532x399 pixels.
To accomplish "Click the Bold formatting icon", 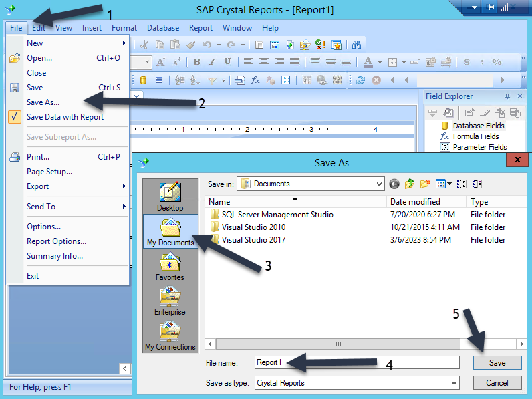I will tap(197, 62).
